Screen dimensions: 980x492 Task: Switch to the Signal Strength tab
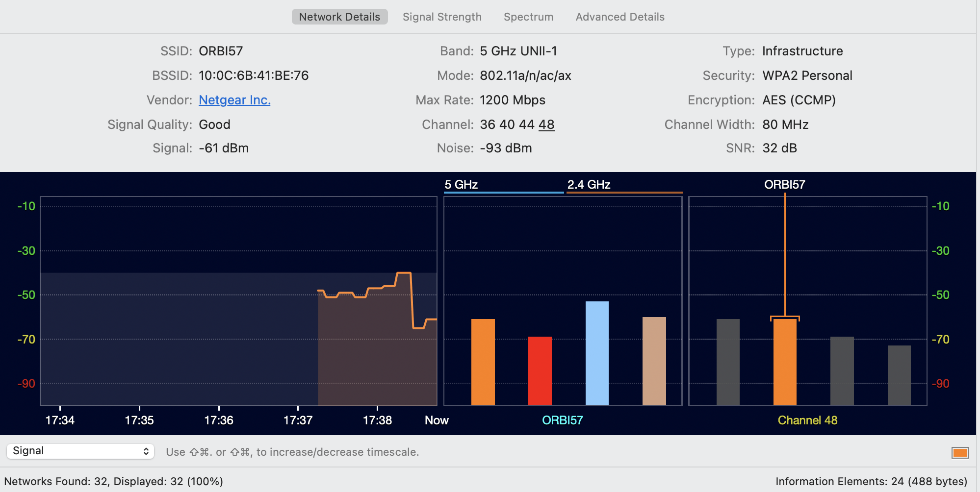[x=441, y=16]
